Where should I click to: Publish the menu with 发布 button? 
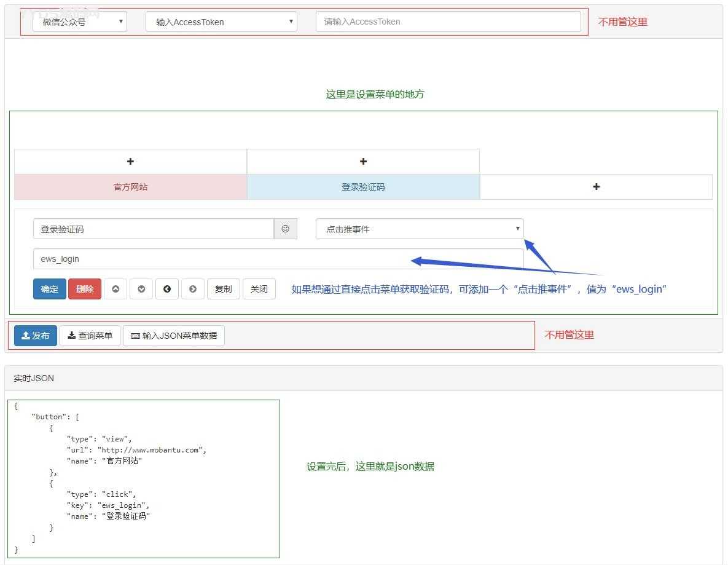36,336
